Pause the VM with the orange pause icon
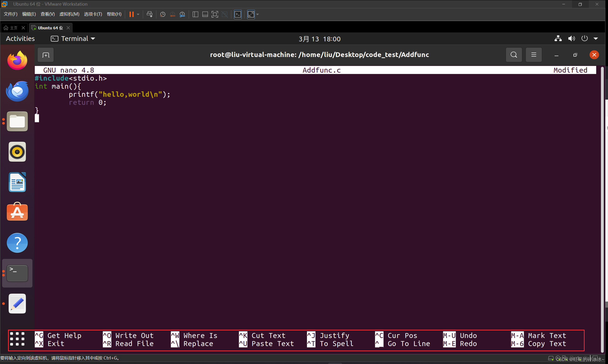The height and width of the screenshot is (364, 608). [x=131, y=14]
